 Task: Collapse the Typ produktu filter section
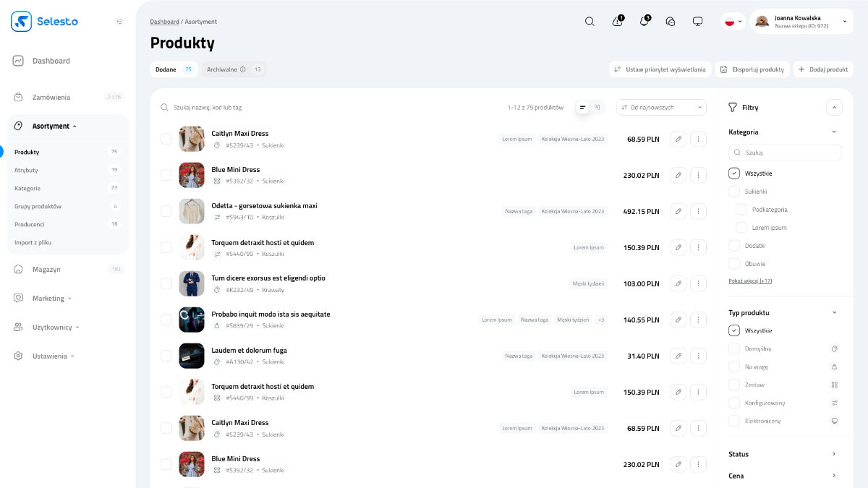(x=834, y=313)
